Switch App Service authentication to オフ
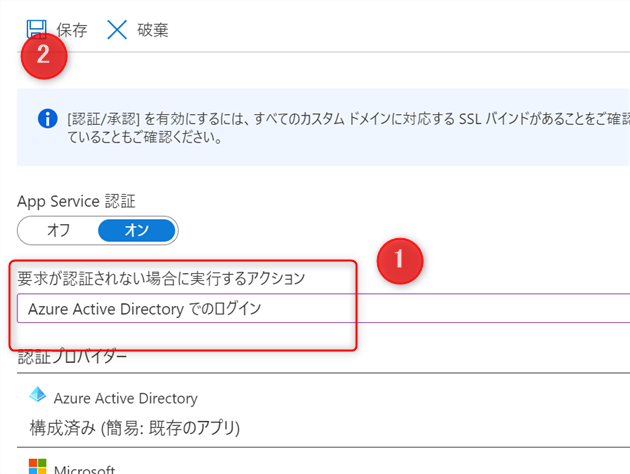Viewport: 630px width, 474px height. [59, 230]
